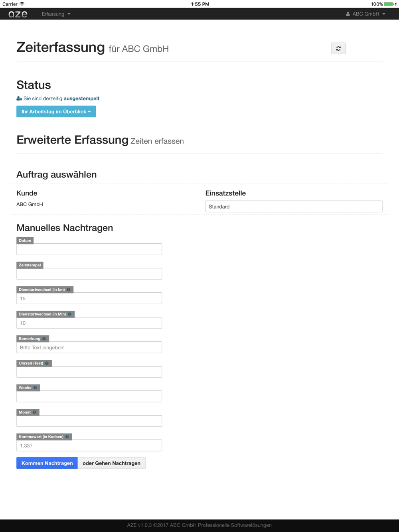Click help icon next to Dienstortwechsel (in Min)
This screenshot has width=399, height=532.
tap(70, 314)
